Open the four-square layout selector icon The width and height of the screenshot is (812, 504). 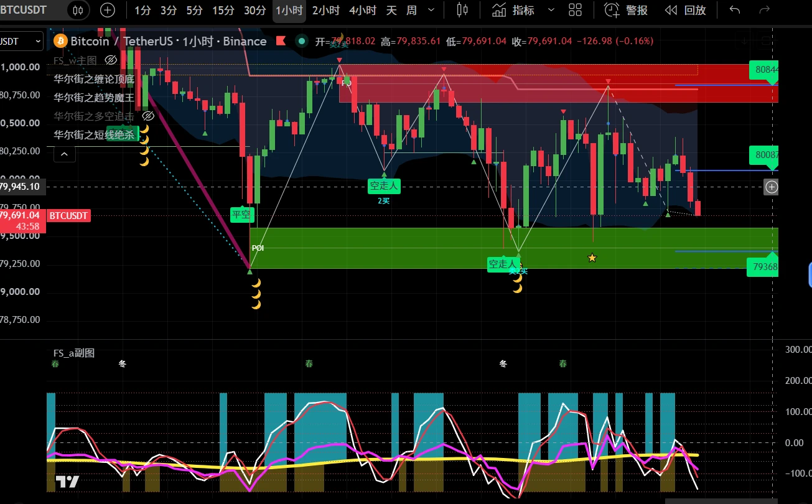point(575,10)
